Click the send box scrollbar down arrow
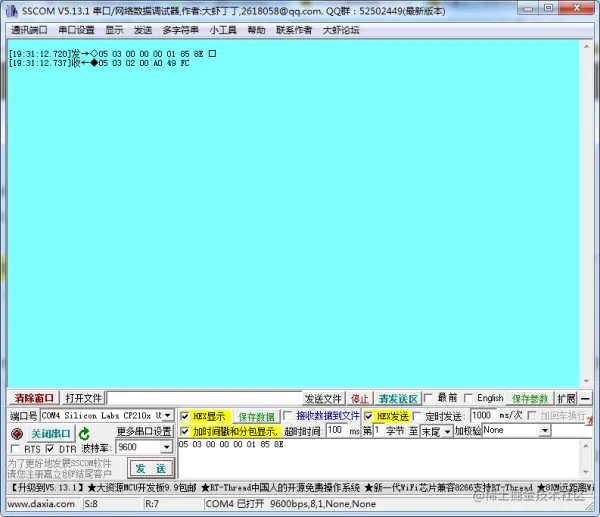Image resolution: width=600 pixels, height=517 pixels. click(585, 472)
